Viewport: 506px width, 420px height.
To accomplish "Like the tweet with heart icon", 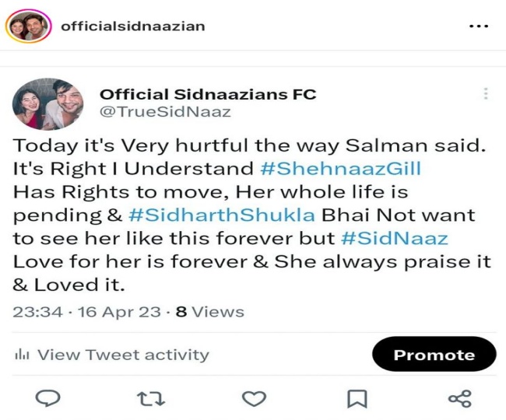I will pyautogui.click(x=254, y=398).
